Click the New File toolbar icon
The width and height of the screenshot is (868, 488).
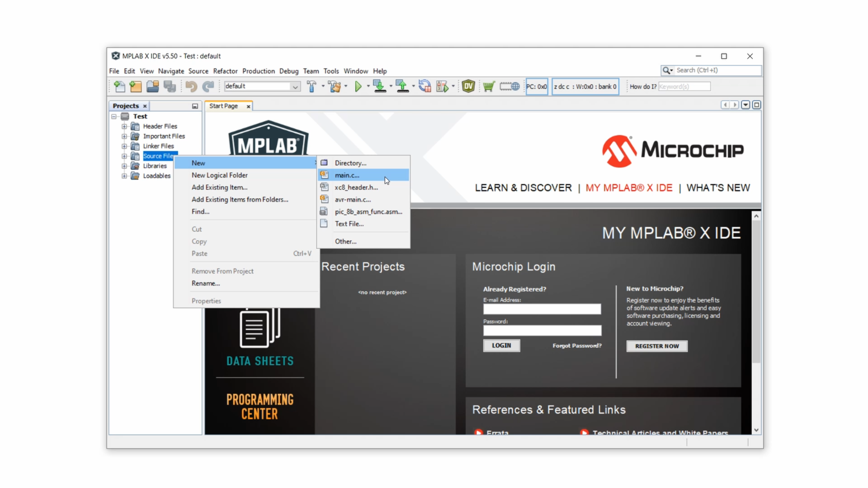tap(119, 86)
